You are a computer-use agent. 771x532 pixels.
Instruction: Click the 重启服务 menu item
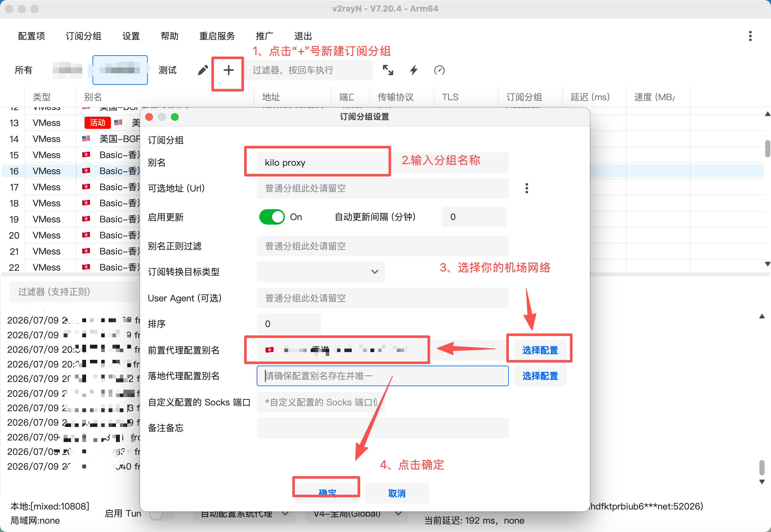pyautogui.click(x=217, y=36)
